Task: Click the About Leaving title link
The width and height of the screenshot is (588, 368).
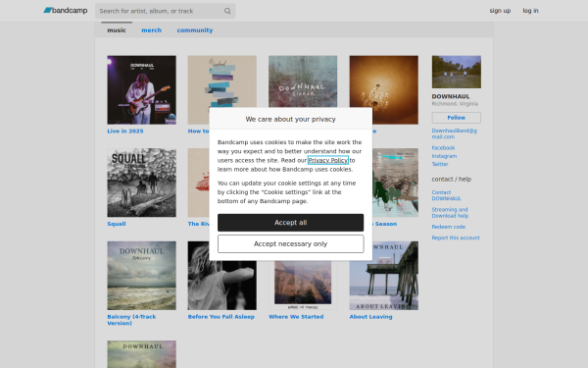Action: (x=370, y=317)
